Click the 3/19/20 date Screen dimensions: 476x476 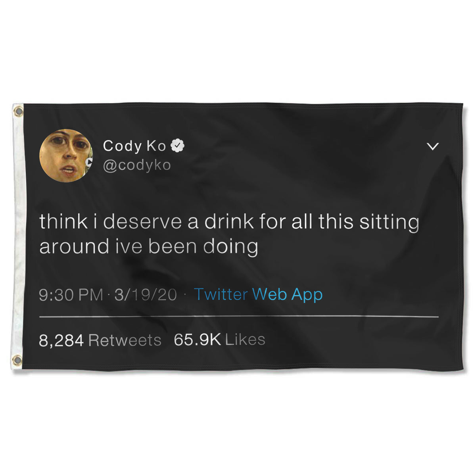pyautogui.click(x=145, y=295)
